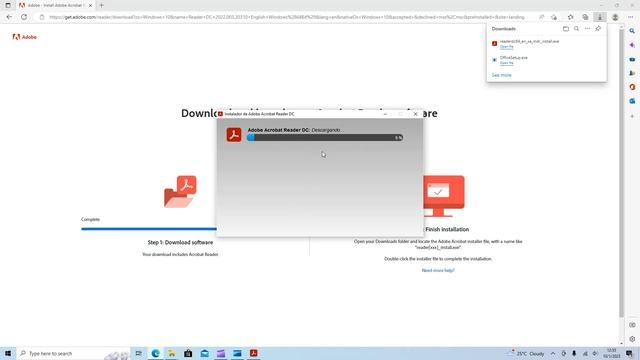
Task: Minimize the Acrobat Reader installer window
Action: coord(385,114)
